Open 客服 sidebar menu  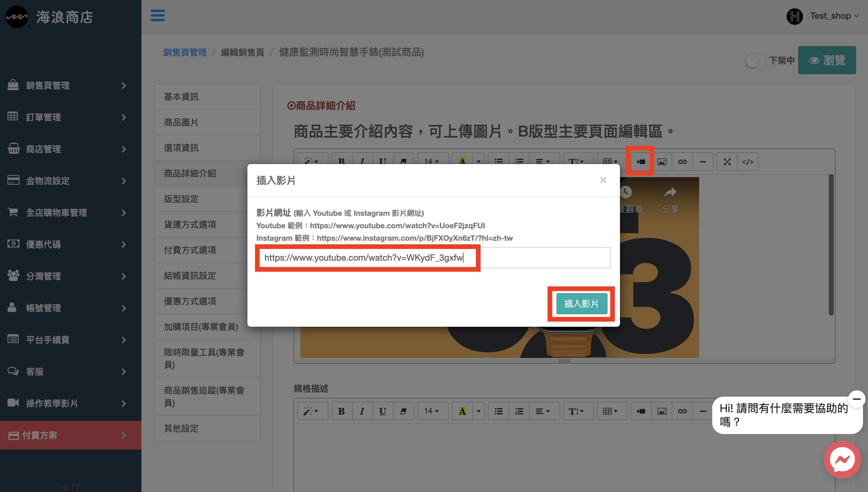(70, 371)
